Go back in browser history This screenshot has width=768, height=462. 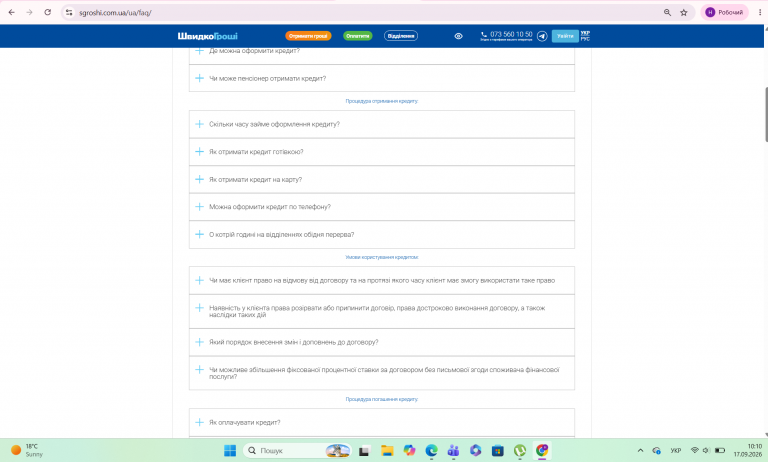[12, 12]
